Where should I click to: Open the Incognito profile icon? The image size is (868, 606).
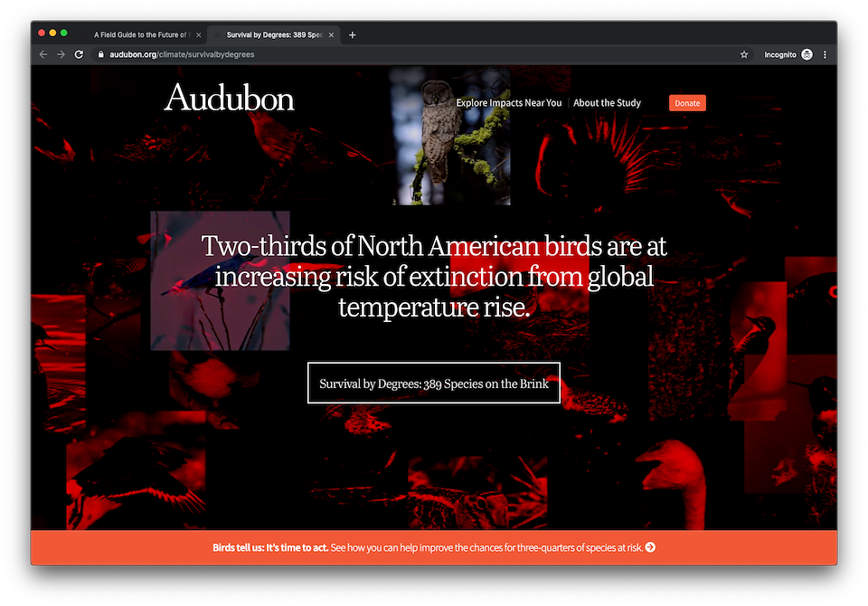click(807, 54)
